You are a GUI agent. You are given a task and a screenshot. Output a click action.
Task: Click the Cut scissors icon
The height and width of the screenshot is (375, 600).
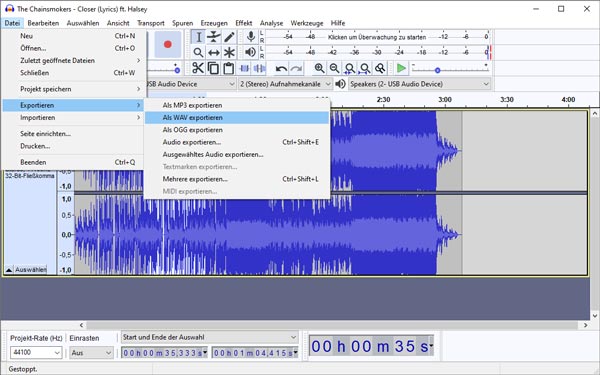click(198, 68)
